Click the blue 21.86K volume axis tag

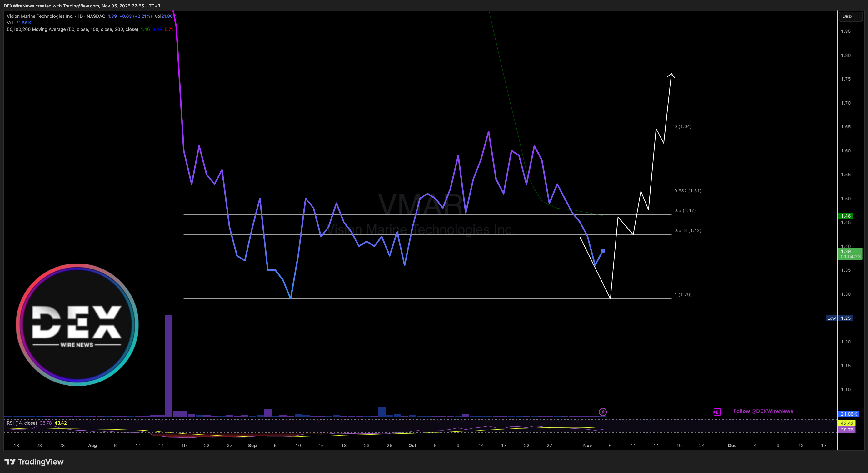(848, 414)
